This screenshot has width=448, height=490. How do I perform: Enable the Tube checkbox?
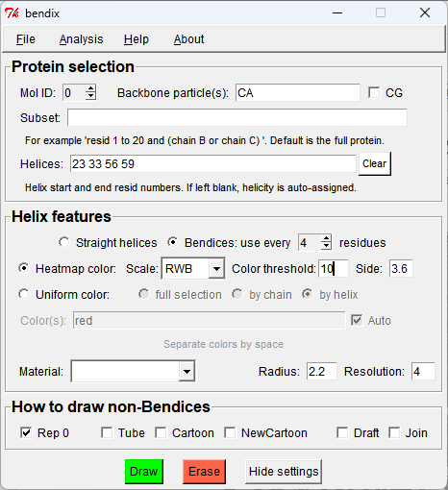coord(107,432)
